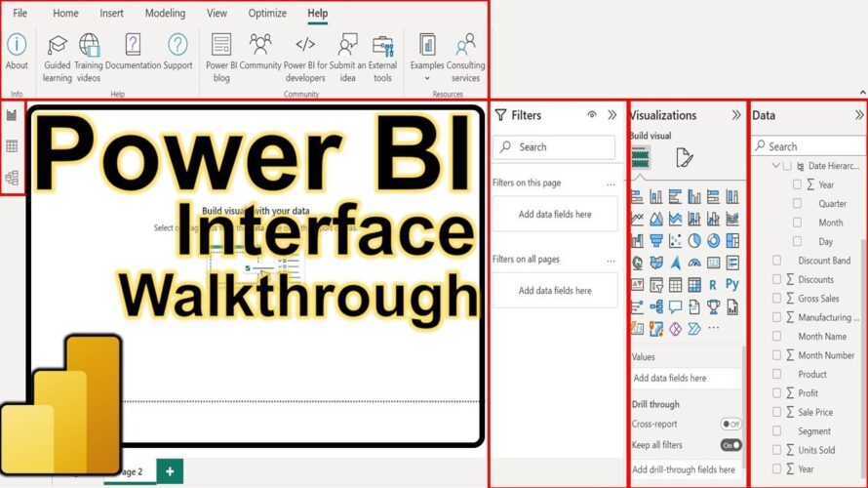Insert a Slicer visual

[656, 285]
